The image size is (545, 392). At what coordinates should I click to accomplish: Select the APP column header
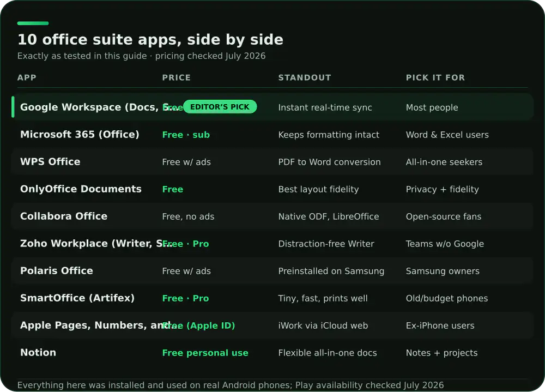tap(27, 77)
